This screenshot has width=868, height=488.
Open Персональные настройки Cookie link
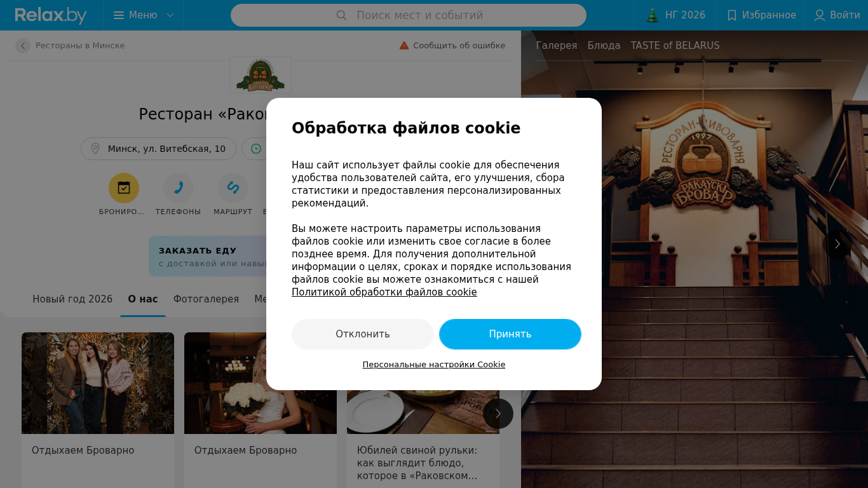coord(434,365)
